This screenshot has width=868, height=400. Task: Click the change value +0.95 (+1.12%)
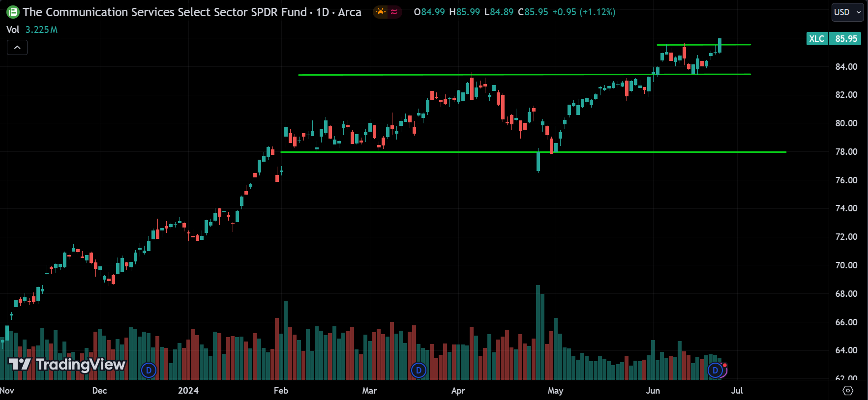[584, 12]
